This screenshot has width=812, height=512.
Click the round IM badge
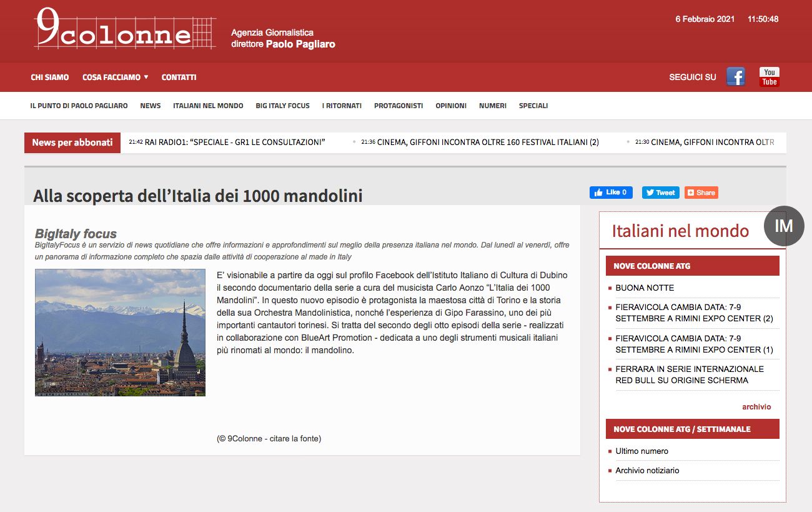coord(783,226)
